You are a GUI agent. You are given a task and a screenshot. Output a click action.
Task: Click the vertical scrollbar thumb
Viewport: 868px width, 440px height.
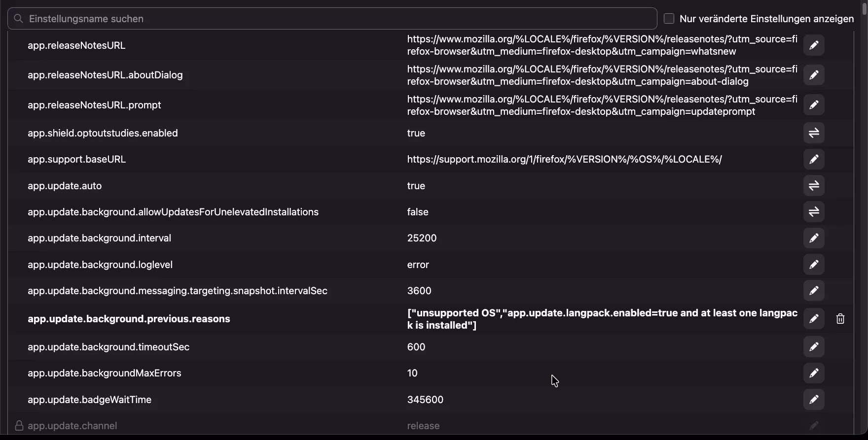click(865, 10)
